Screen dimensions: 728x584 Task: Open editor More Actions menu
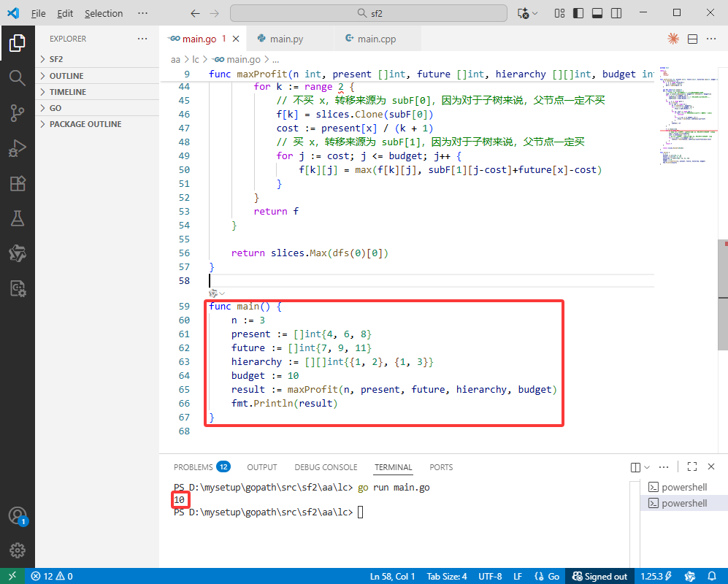(711, 39)
